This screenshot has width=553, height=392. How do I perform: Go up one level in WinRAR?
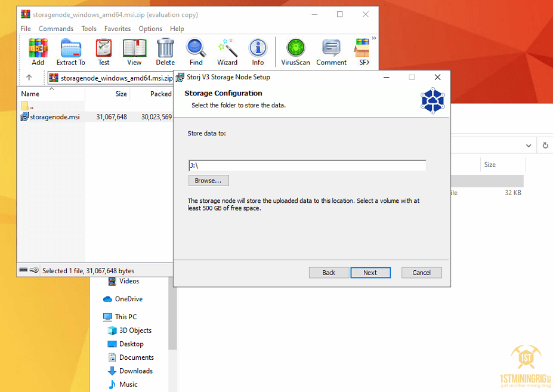coord(29,78)
